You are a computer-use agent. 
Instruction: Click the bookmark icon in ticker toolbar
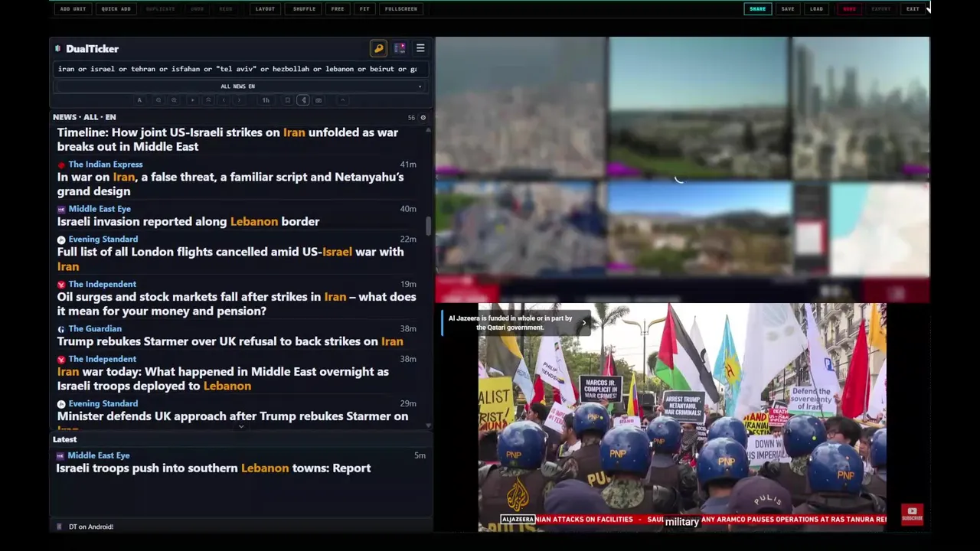(288, 100)
